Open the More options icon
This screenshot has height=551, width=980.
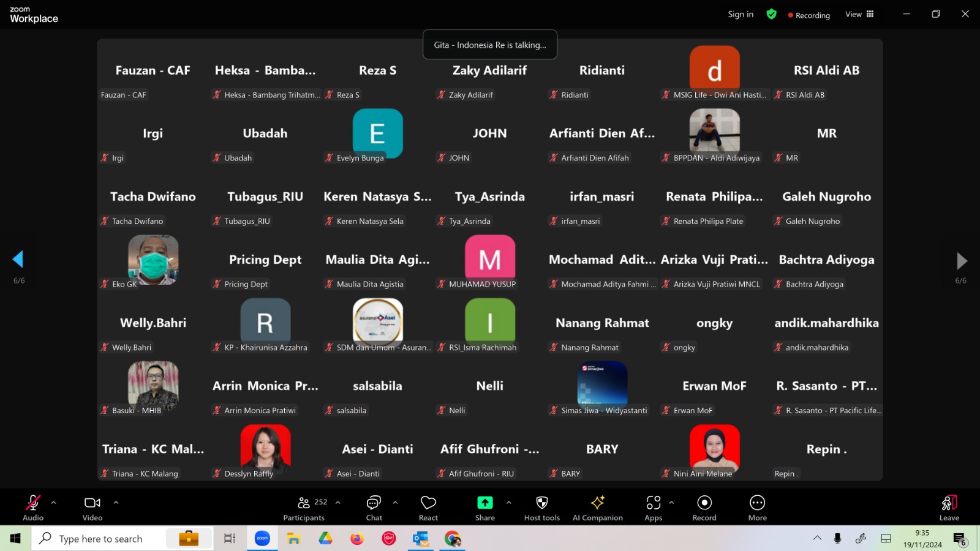pos(757,508)
